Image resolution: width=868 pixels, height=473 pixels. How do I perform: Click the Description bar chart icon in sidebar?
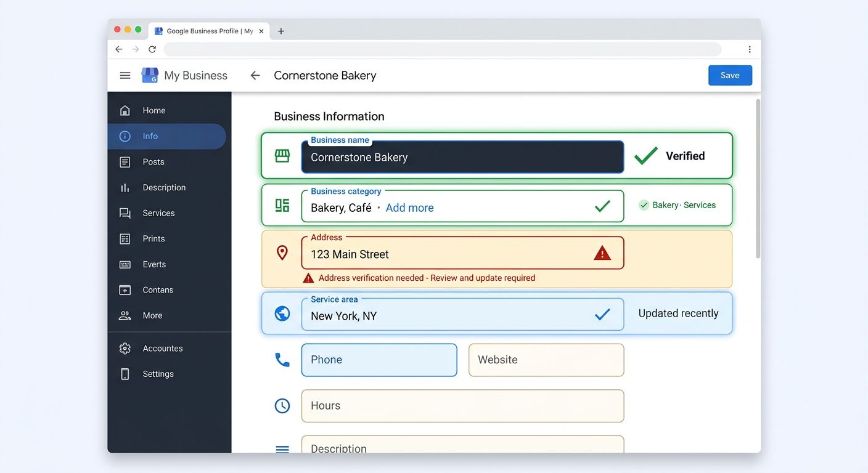coord(125,187)
